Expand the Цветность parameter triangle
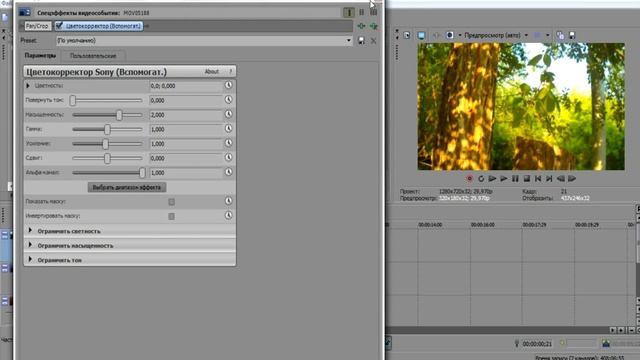The width and height of the screenshot is (640, 360). pyautogui.click(x=28, y=86)
